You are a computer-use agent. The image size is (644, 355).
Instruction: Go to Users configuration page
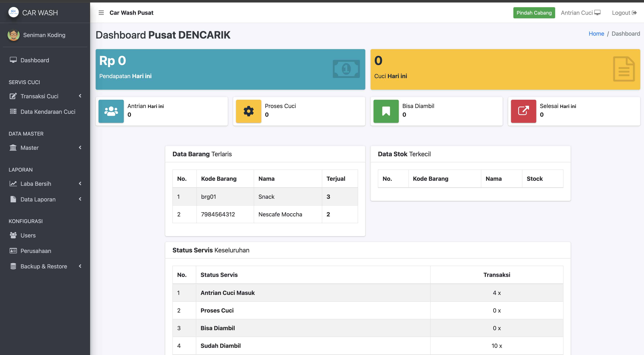pyautogui.click(x=28, y=235)
